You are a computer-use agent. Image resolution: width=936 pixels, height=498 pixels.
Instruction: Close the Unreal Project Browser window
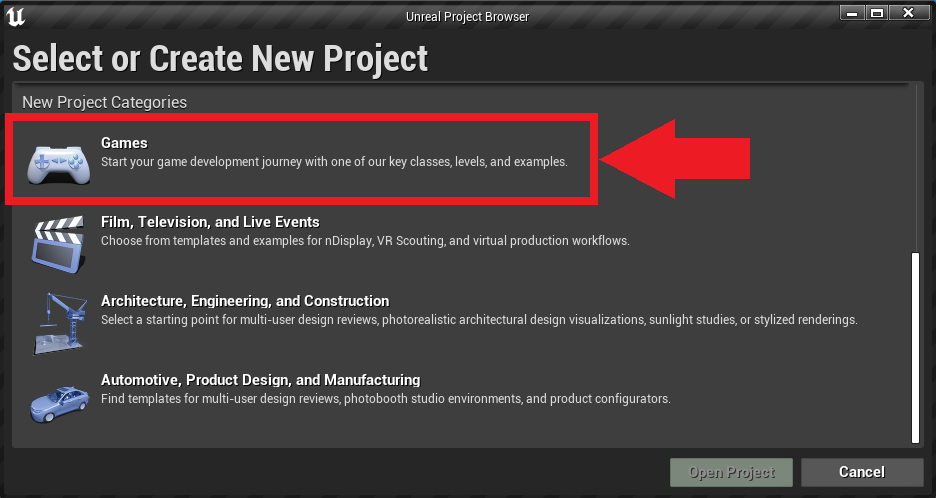click(x=909, y=13)
